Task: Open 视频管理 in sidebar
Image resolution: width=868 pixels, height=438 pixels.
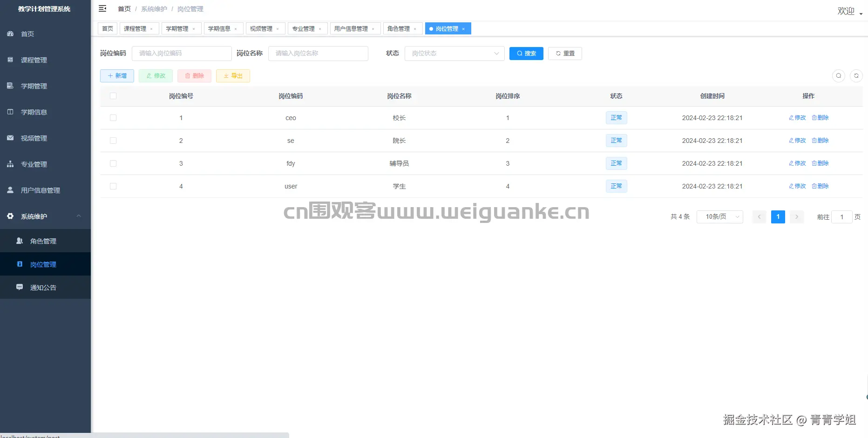Action: click(x=45, y=138)
